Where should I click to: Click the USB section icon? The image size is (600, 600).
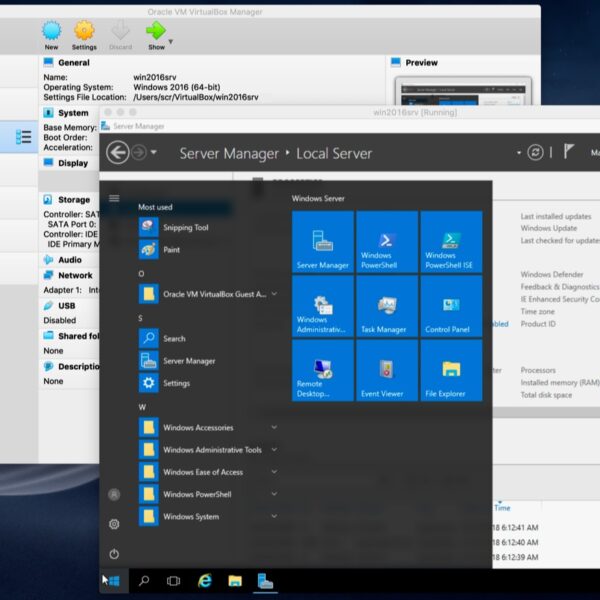tap(48, 305)
